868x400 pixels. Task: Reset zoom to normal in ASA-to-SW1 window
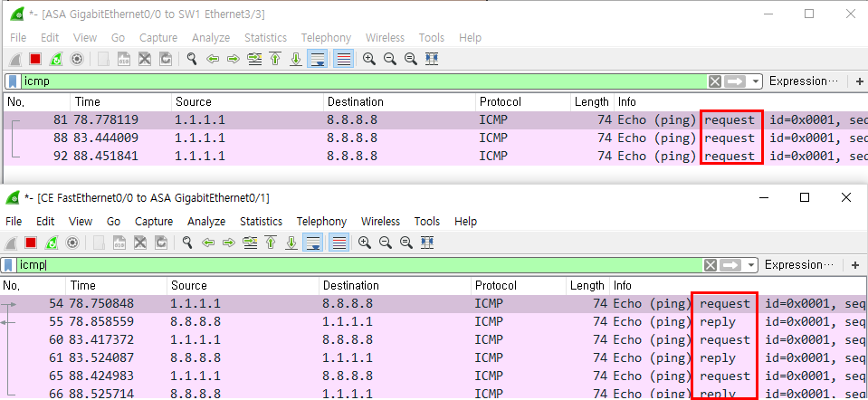point(411,59)
